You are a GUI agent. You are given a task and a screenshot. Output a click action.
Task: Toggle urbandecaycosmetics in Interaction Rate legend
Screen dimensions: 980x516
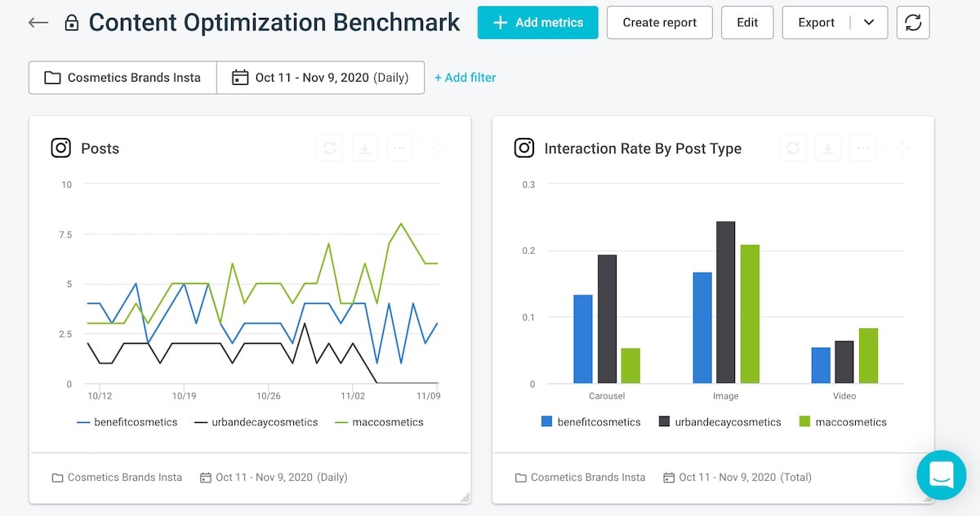pyautogui.click(x=719, y=422)
